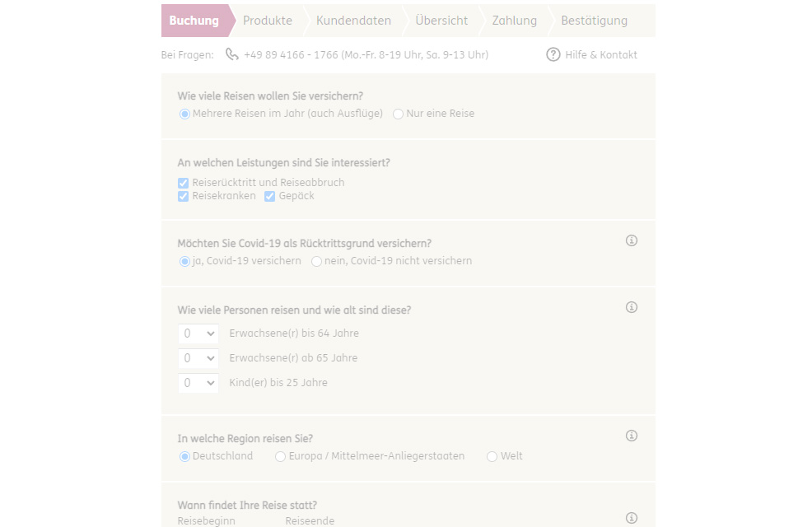This screenshot has height=527, width=812.
Task: Show info icon for travel region question
Action: [x=632, y=436]
